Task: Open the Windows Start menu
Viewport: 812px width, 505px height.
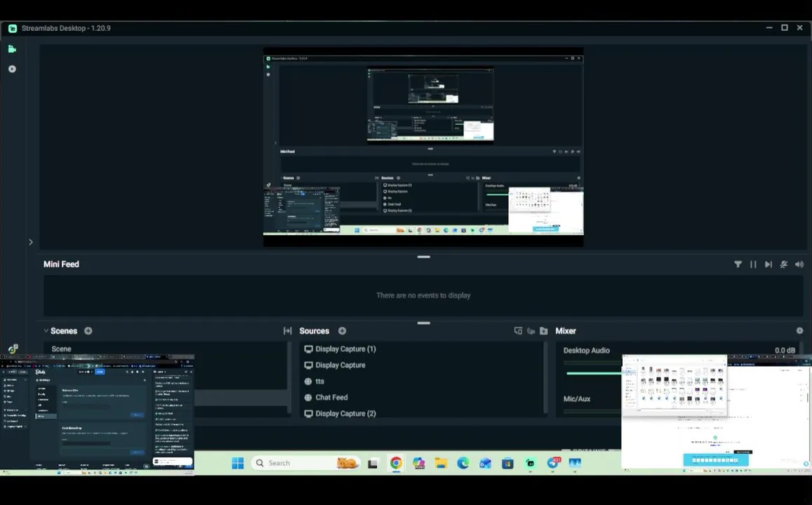Action: pyautogui.click(x=238, y=463)
